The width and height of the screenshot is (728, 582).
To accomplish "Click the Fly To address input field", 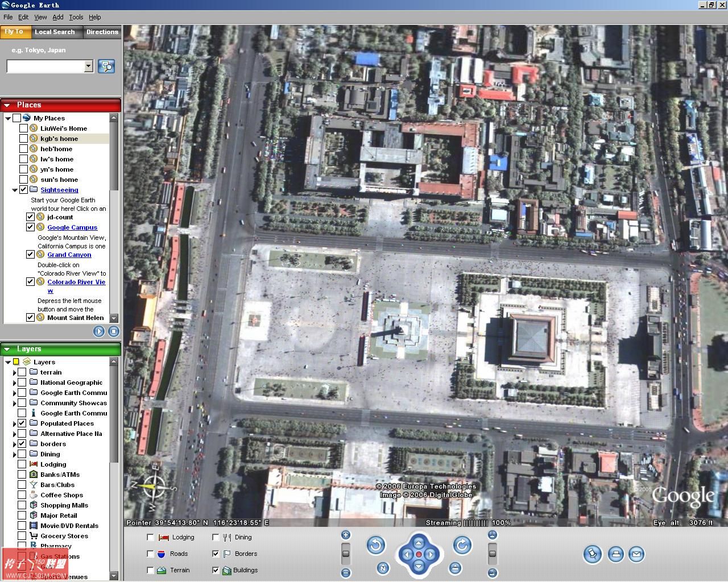I will tap(45, 66).
